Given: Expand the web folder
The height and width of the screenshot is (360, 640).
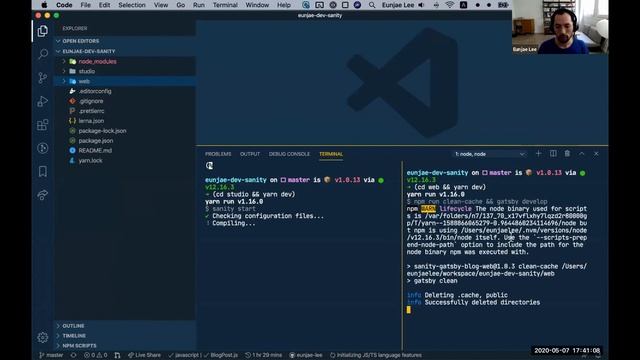Looking at the screenshot, I should 125,81.
